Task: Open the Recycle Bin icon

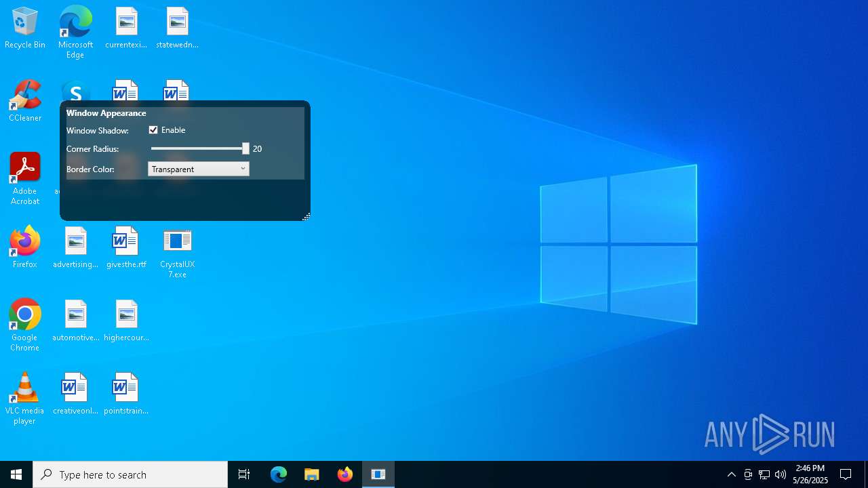Action: pos(25,28)
